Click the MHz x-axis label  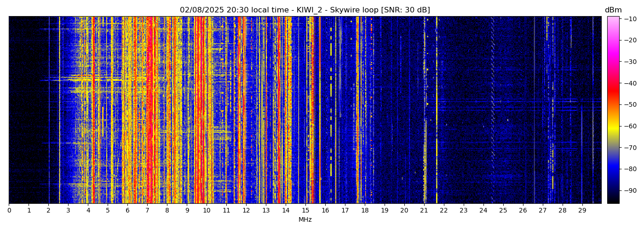coord(305,220)
